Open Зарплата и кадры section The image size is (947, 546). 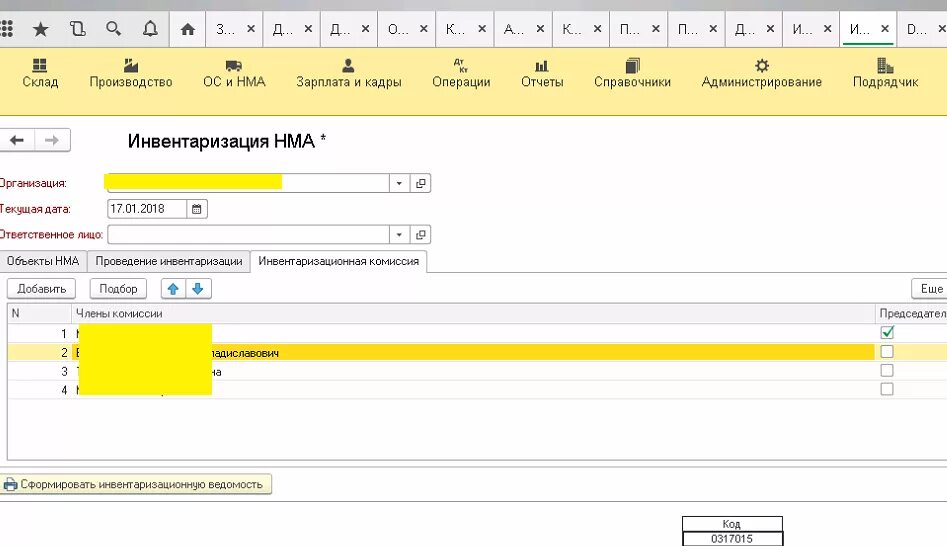click(x=348, y=74)
